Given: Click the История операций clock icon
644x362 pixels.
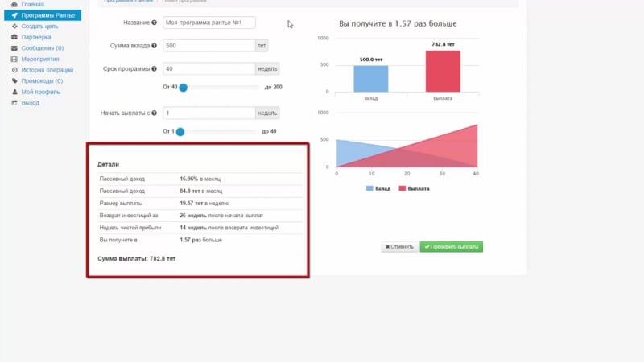Looking at the screenshot, I should click(x=14, y=70).
